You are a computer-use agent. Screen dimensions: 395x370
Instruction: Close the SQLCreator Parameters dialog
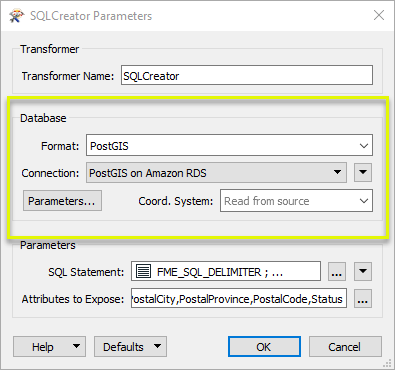click(379, 15)
